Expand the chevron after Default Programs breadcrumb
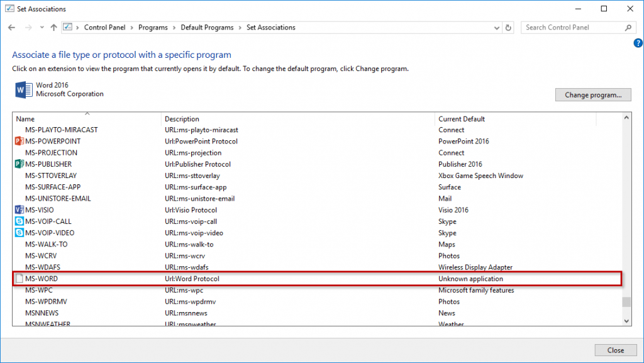The image size is (644, 363). point(240,28)
